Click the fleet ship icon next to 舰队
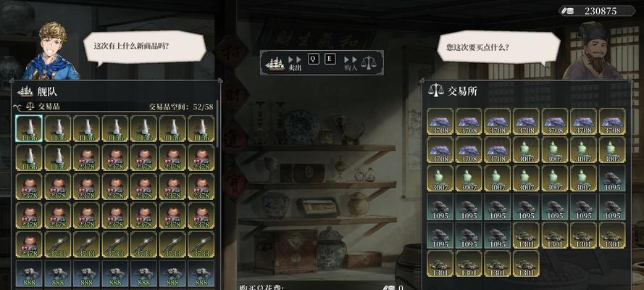Viewport: 644px width, 290px height. 25,91
